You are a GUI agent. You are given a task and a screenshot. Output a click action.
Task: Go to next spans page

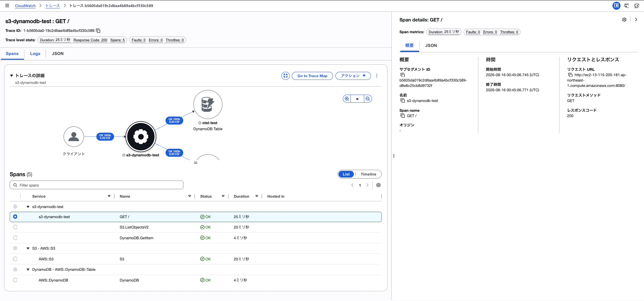(368, 185)
